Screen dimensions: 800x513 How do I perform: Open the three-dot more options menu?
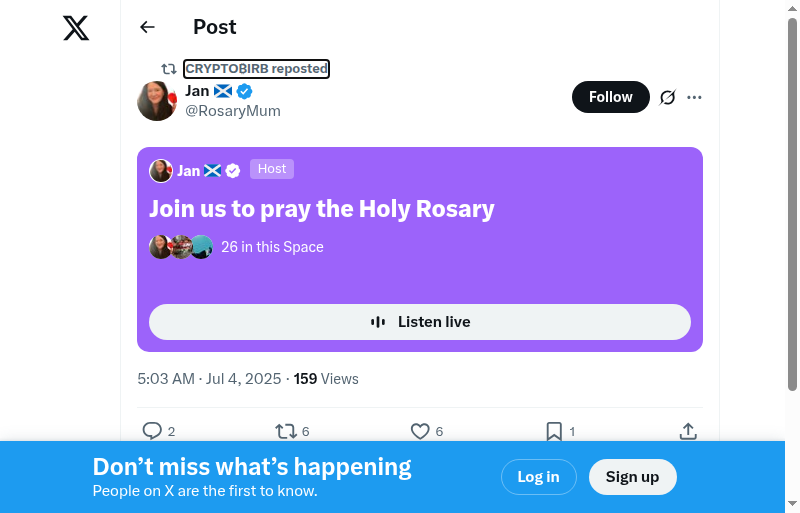point(695,97)
